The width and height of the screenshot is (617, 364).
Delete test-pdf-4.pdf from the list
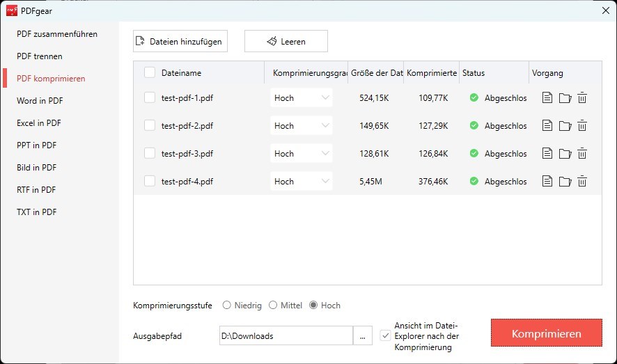(x=582, y=181)
